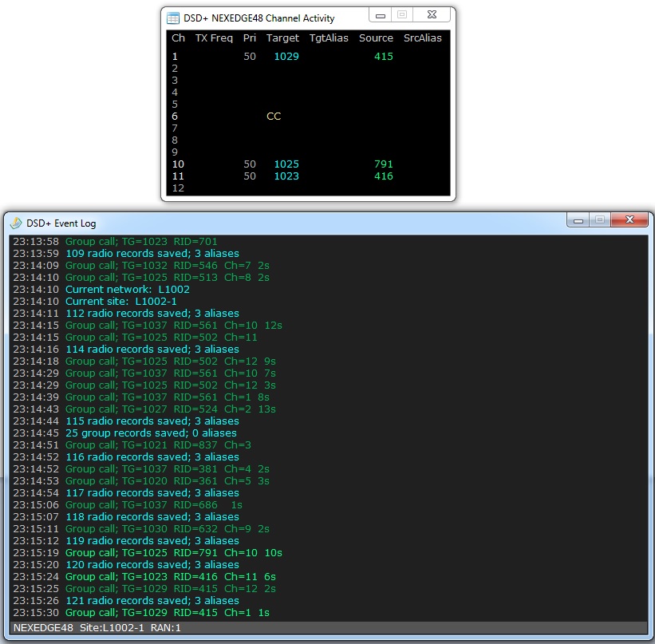Maximize the DSD+ Event Log window
This screenshot has height=644, width=655.
600,219
